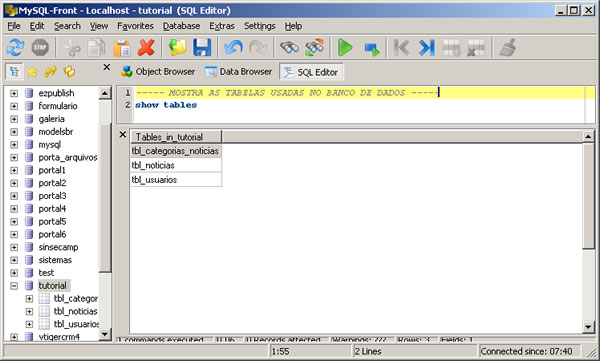Image resolution: width=600 pixels, height=361 pixels.
Task: Click the Run selection icon
Action: (371, 49)
